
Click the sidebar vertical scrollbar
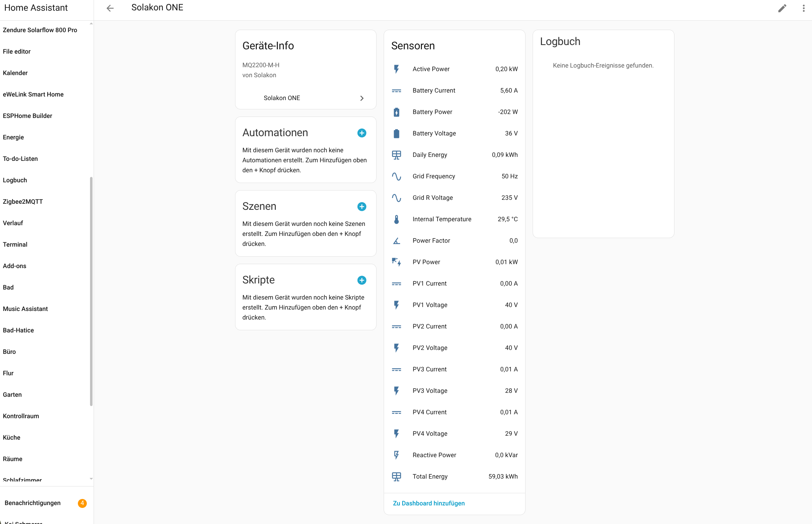click(91, 291)
